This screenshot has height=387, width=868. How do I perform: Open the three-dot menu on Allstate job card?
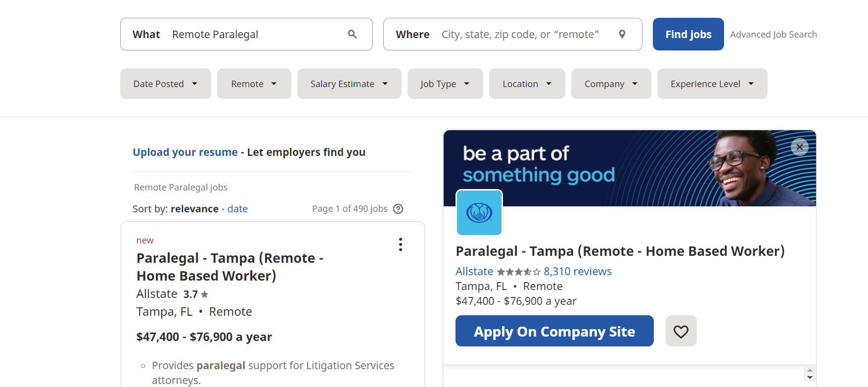401,244
